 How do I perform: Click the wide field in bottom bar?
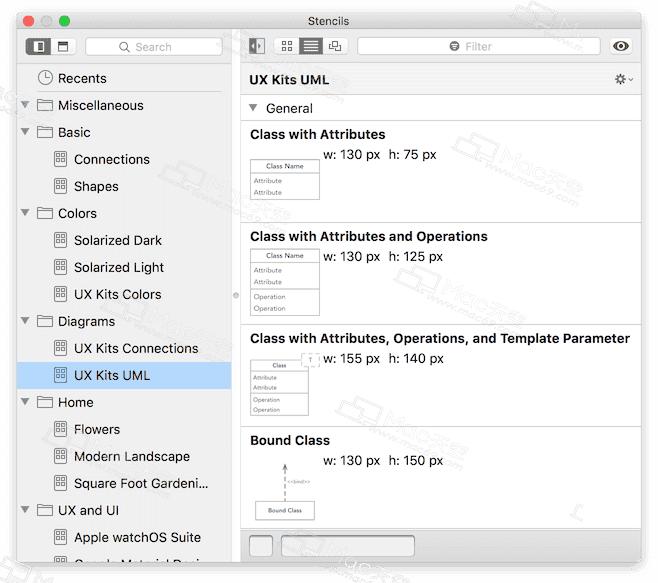(x=348, y=546)
